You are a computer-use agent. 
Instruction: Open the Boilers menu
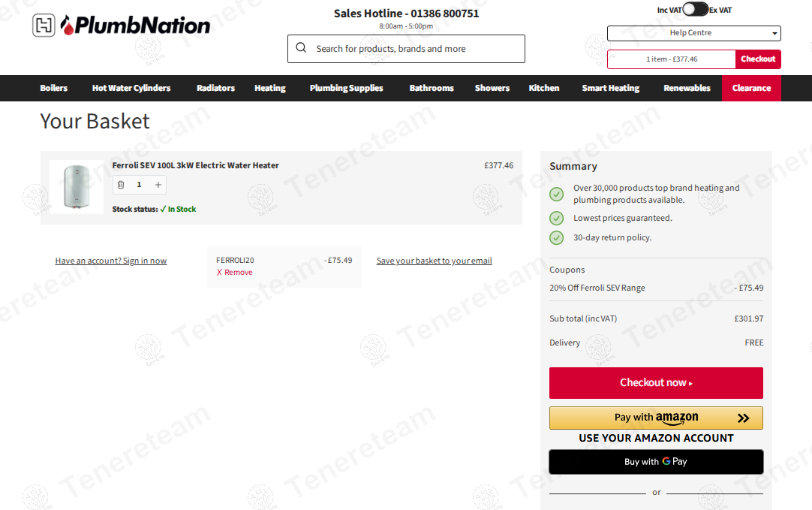click(53, 89)
